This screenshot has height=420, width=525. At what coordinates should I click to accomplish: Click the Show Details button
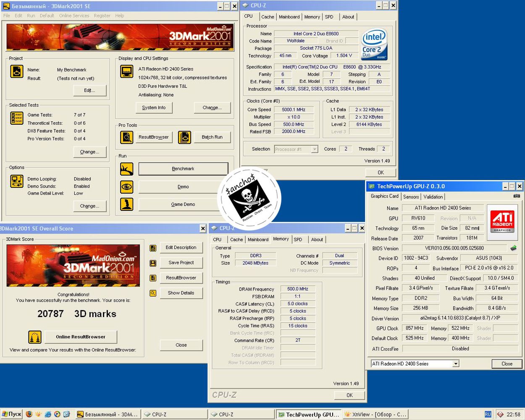pyautogui.click(x=181, y=293)
